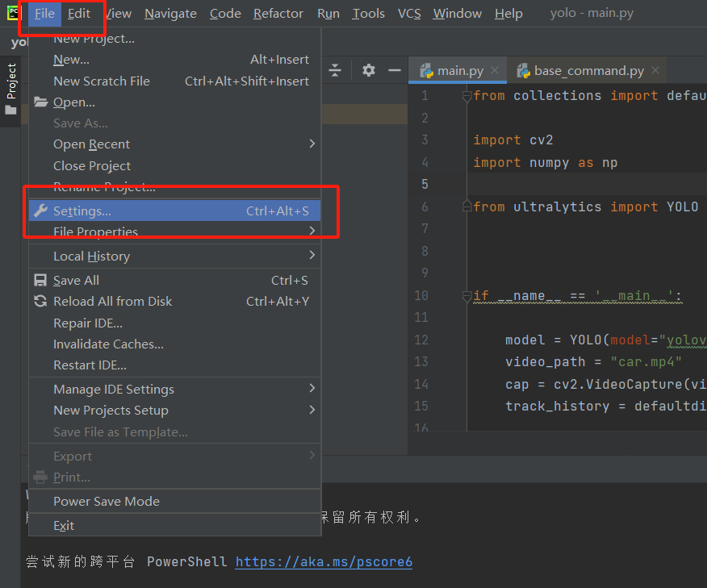
Task: Open the PowerShell link aka.ms/pscore6
Action: tap(323, 561)
